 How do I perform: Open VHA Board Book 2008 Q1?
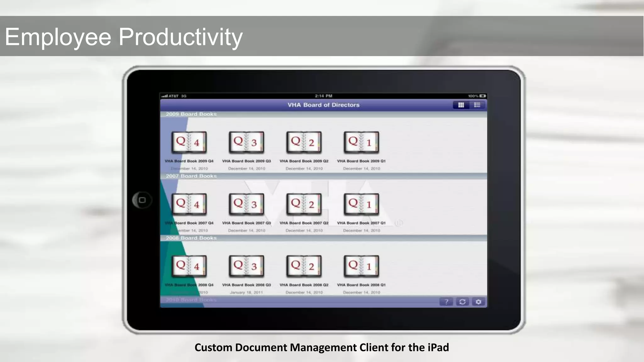[x=361, y=266]
